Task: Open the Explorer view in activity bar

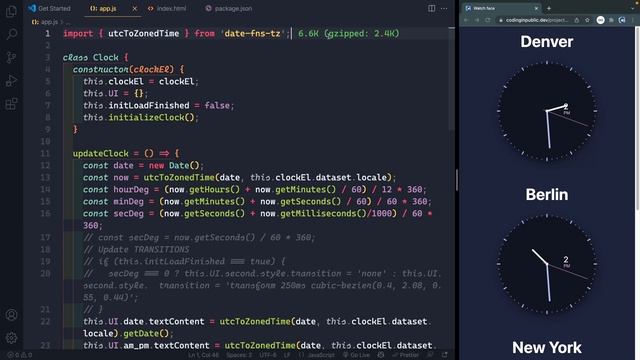Action: point(11,11)
